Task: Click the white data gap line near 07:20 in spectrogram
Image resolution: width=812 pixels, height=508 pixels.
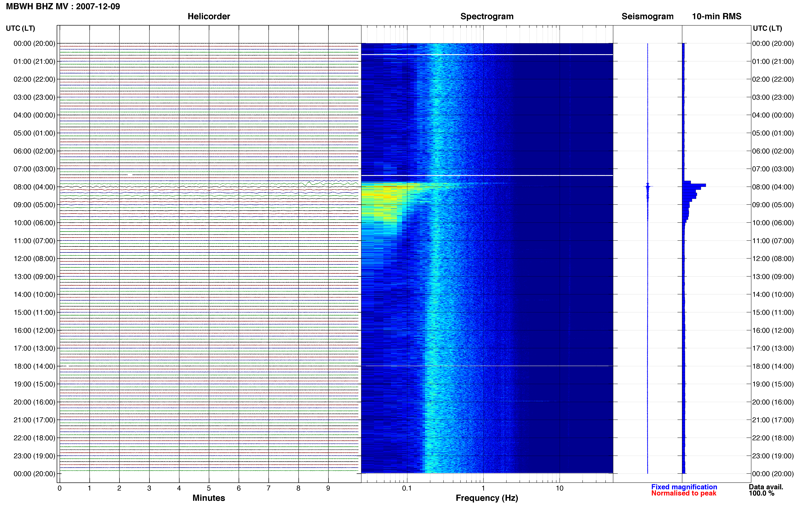Action: [x=487, y=175]
